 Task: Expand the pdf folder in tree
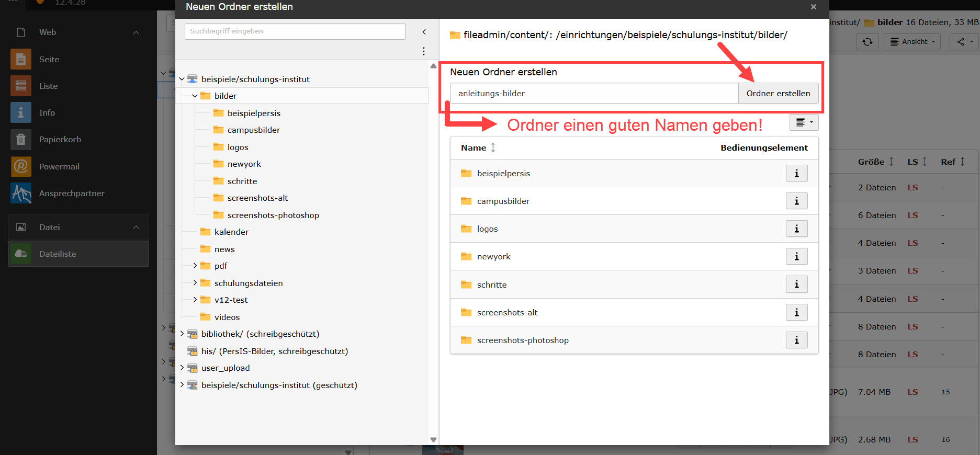point(195,266)
